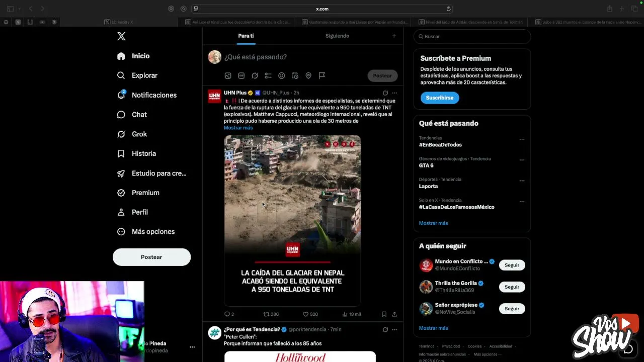The image size is (644, 362).
Task: Open Términos footer link
Action: tap(427, 346)
